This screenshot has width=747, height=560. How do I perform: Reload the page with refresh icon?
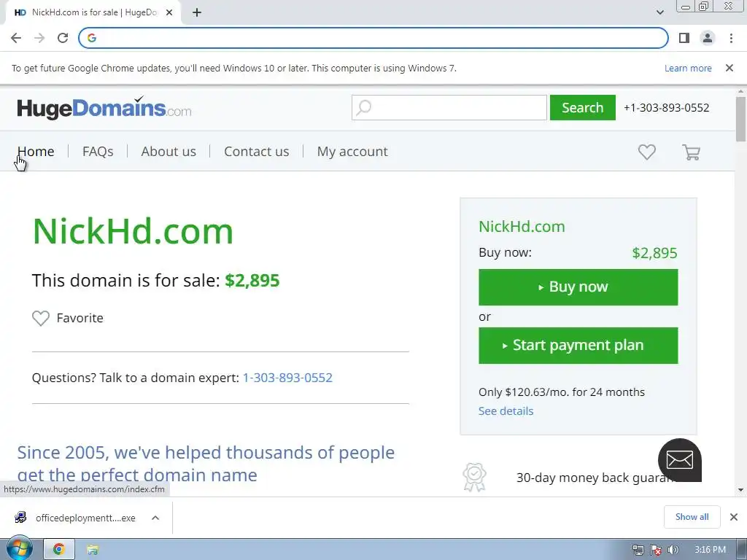(63, 38)
